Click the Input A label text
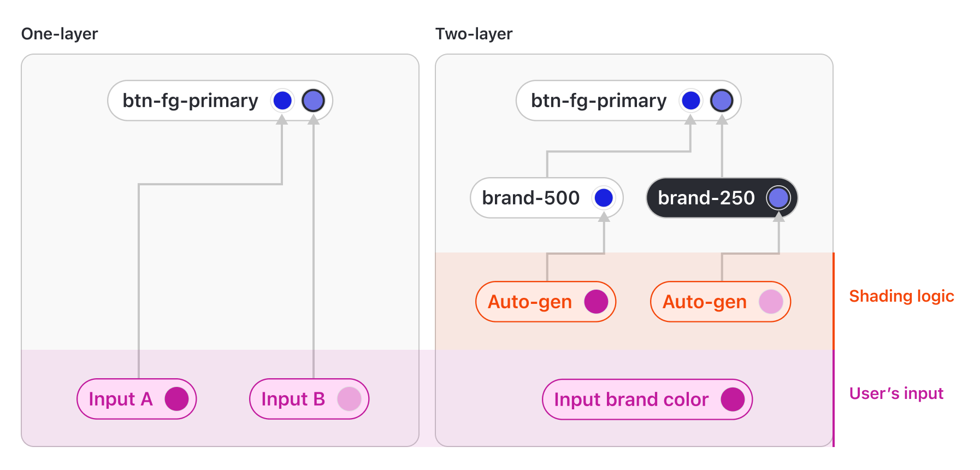The height and width of the screenshot is (470, 980). (121, 399)
